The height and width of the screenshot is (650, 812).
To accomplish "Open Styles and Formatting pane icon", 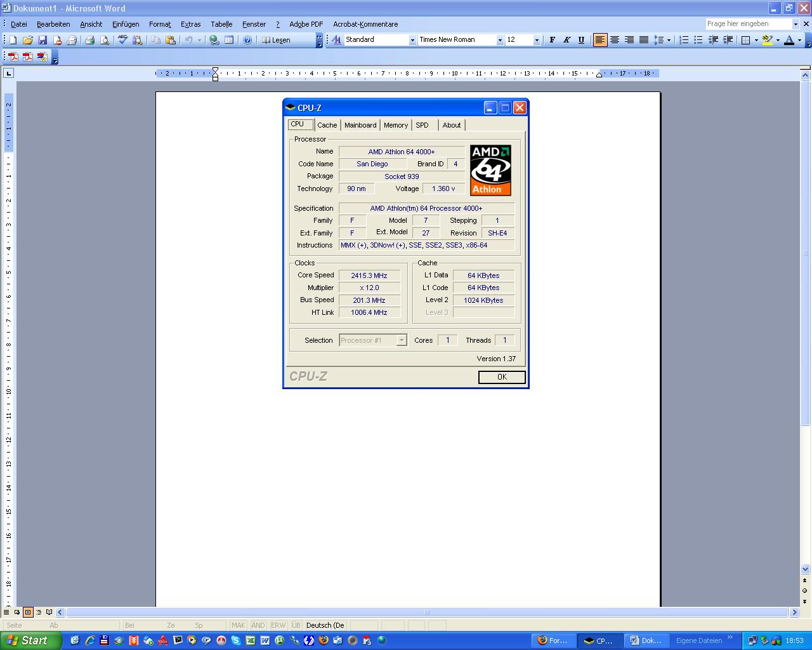I will 336,40.
